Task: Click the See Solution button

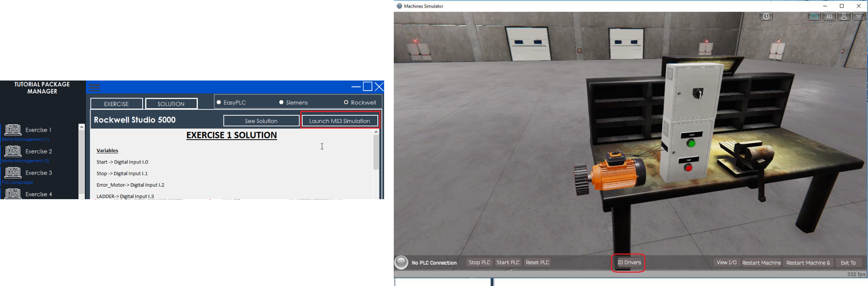Action: [x=261, y=121]
